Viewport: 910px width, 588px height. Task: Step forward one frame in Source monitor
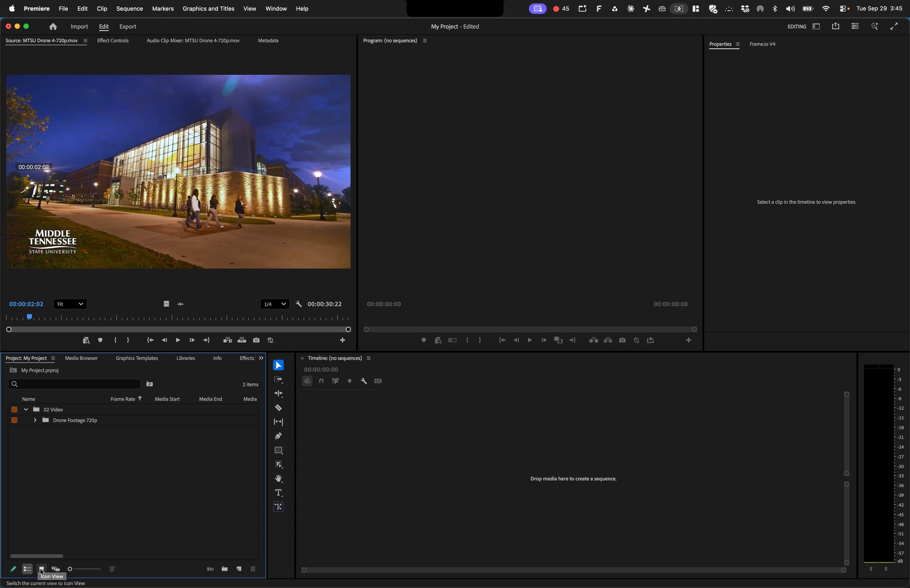(x=192, y=340)
